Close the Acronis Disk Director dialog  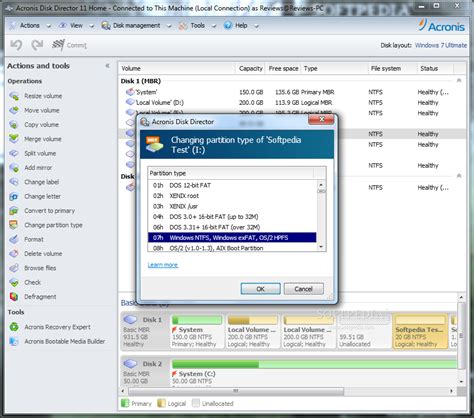(321, 119)
